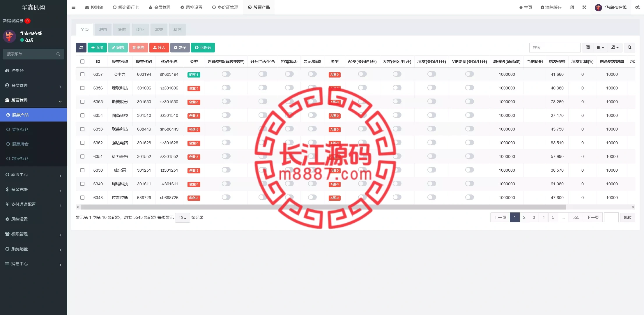Expand 资金充提 sidebar chevron
This screenshot has width=644, height=315.
tap(60, 191)
